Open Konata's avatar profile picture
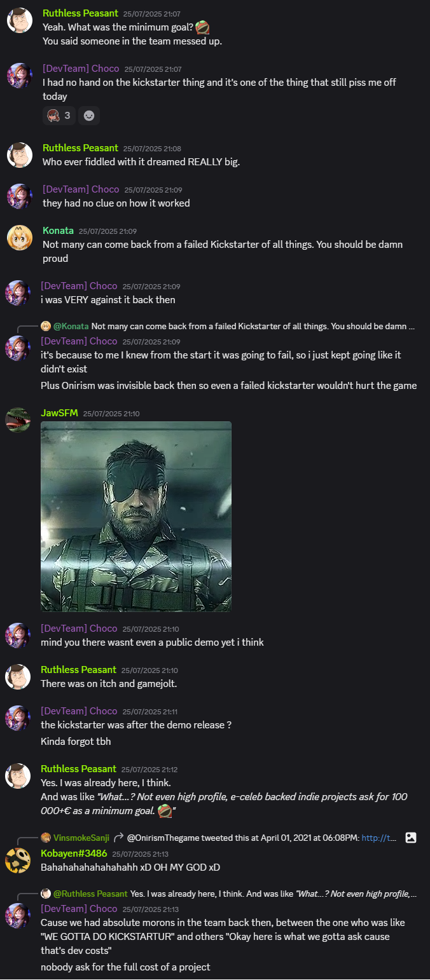Image resolution: width=430 pixels, height=980 pixels. pyautogui.click(x=19, y=238)
